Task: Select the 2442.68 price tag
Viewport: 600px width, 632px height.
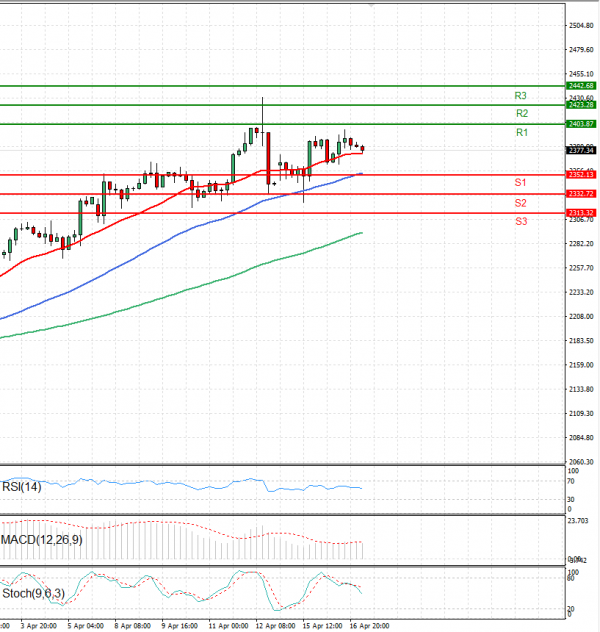Action: pyautogui.click(x=581, y=85)
